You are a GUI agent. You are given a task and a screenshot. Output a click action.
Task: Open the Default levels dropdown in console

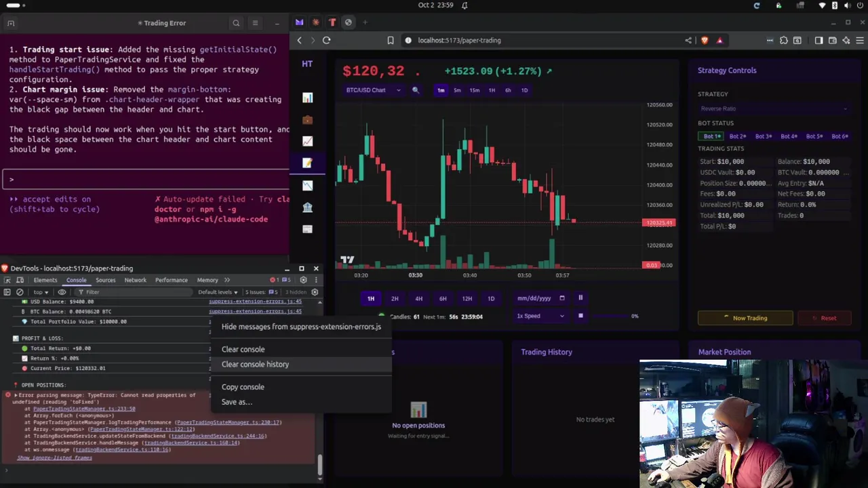point(218,292)
